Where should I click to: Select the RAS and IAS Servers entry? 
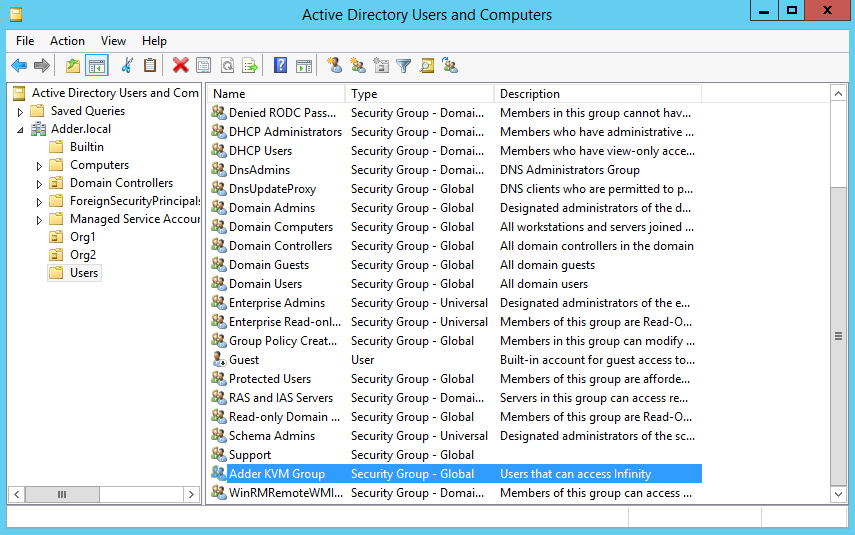click(x=281, y=398)
